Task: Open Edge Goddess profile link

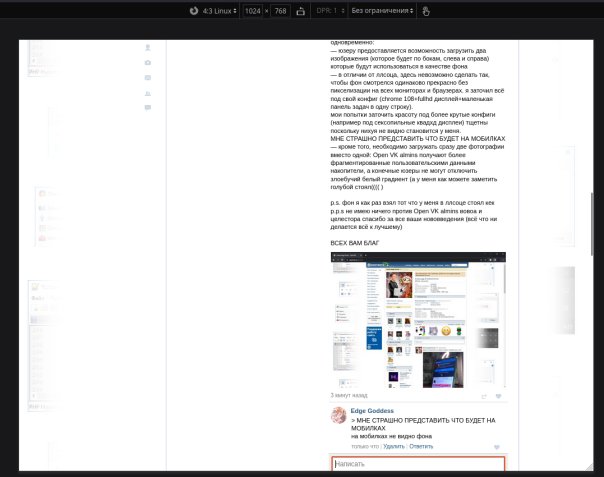Action: (372, 411)
